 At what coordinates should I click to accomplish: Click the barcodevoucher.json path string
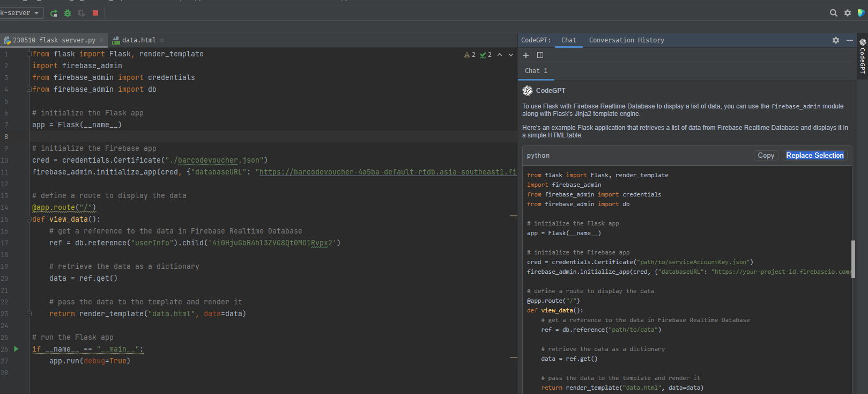tap(214, 160)
